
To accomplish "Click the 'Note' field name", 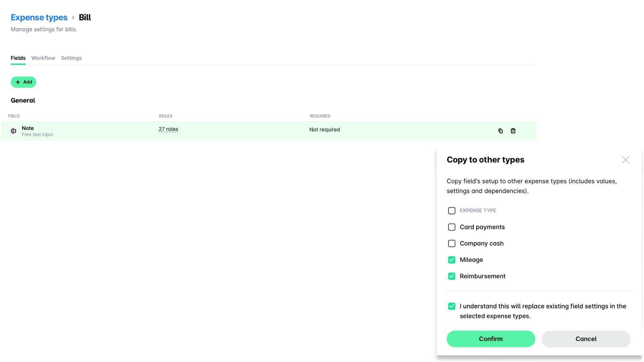I will (x=28, y=128).
